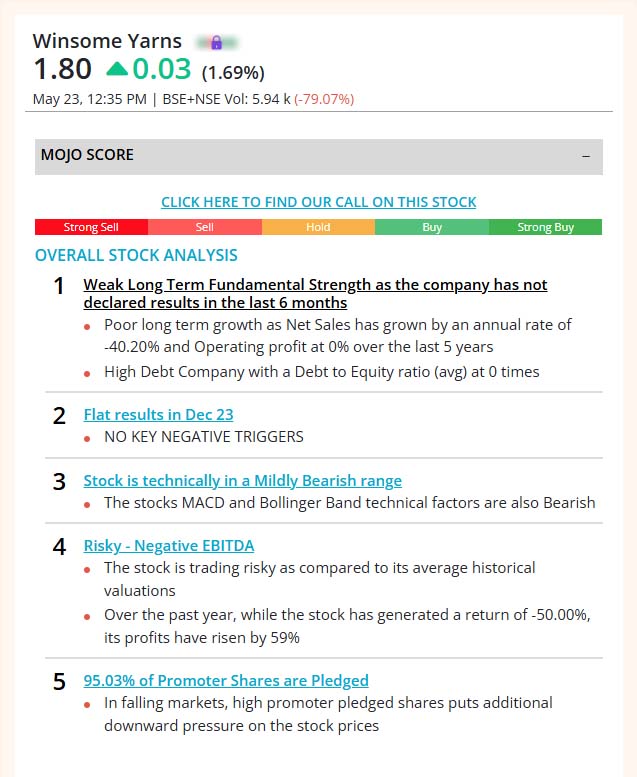Click the OVERALL STOCK ANALYSIS heading
The height and width of the screenshot is (777, 637).
click(136, 255)
